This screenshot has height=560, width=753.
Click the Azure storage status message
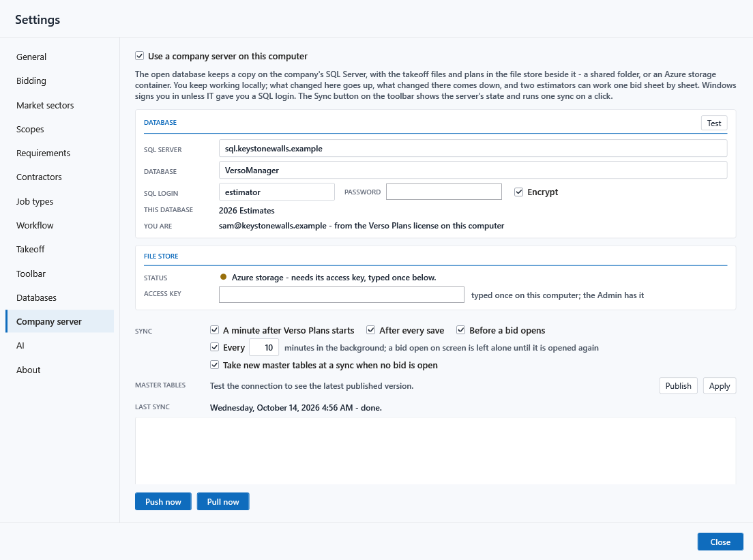334,278
